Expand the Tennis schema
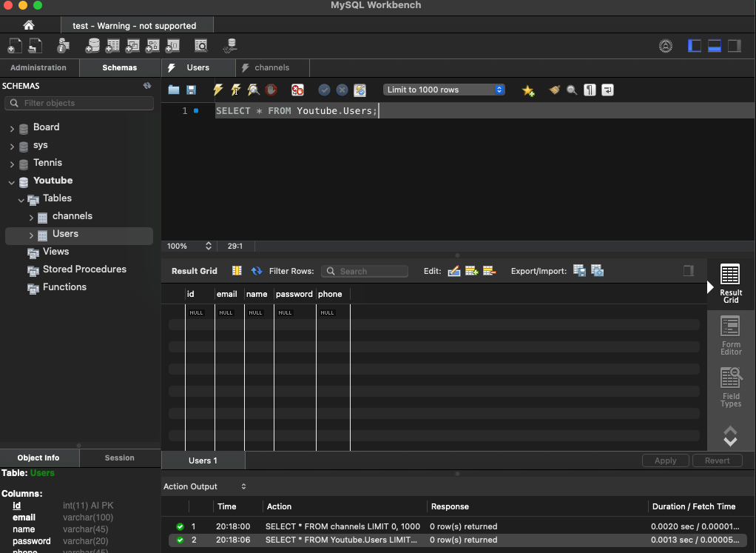 12,164
